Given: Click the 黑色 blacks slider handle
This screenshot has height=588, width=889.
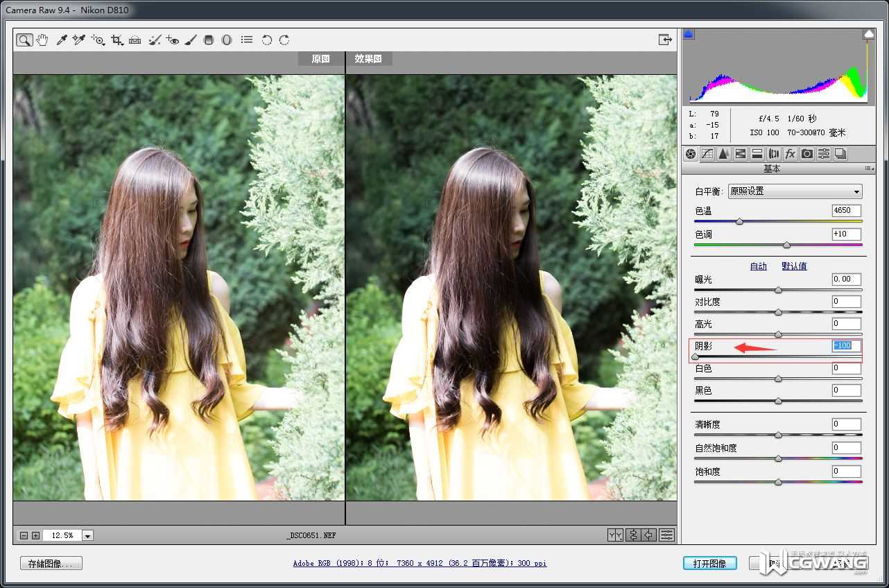Looking at the screenshot, I should click(778, 401).
